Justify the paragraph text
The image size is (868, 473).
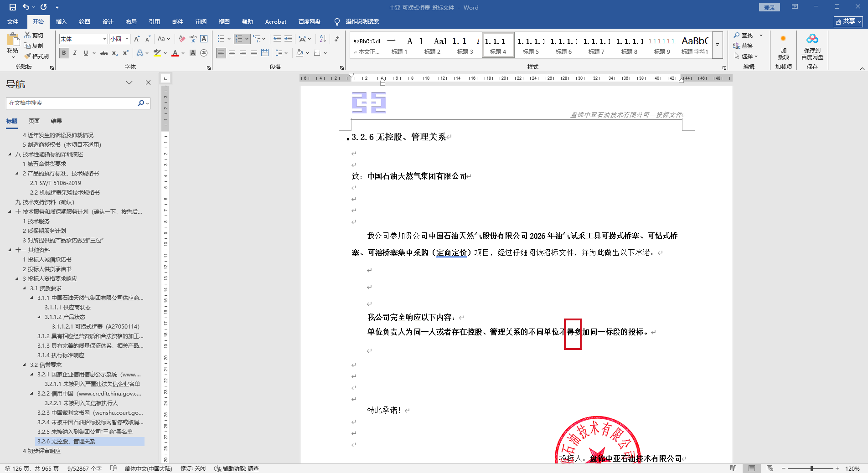(x=254, y=53)
